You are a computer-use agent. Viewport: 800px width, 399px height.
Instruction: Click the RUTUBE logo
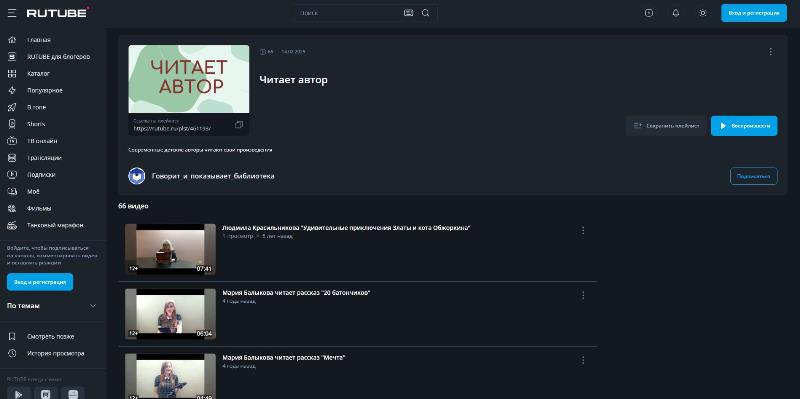(58, 13)
